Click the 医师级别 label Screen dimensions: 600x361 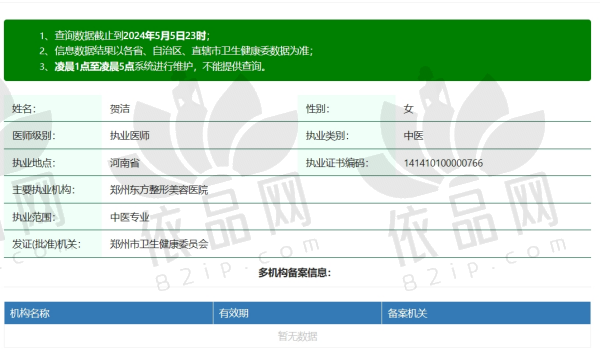point(34,136)
